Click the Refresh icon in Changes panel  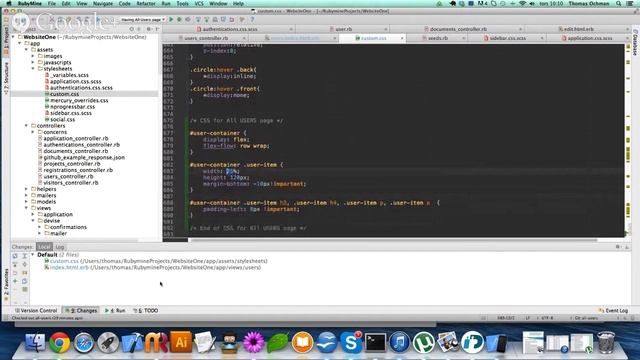click(15, 256)
